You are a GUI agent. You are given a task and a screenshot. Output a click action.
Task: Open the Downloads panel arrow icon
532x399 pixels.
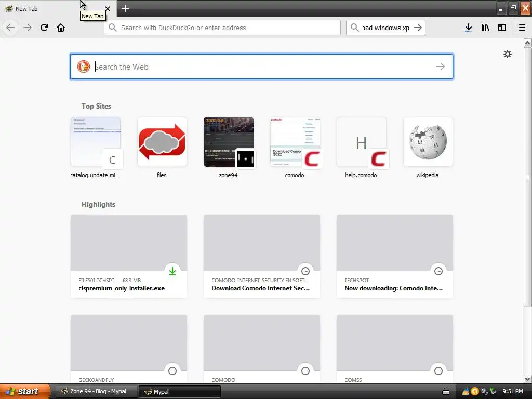click(469, 28)
